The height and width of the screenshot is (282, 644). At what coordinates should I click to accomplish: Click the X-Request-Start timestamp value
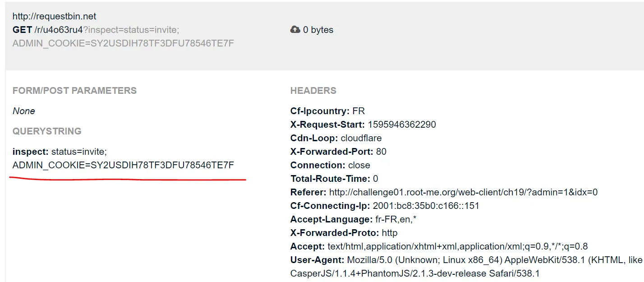coord(401,125)
